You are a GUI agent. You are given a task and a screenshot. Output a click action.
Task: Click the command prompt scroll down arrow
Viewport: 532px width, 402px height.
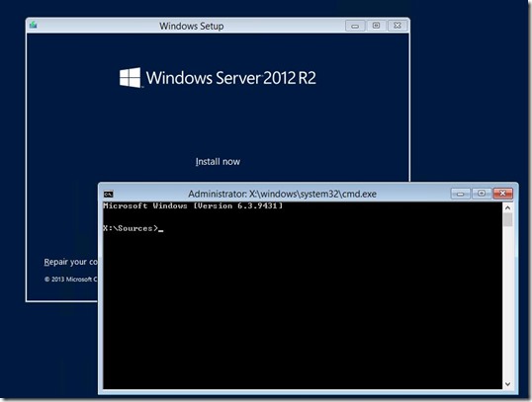[507, 384]
